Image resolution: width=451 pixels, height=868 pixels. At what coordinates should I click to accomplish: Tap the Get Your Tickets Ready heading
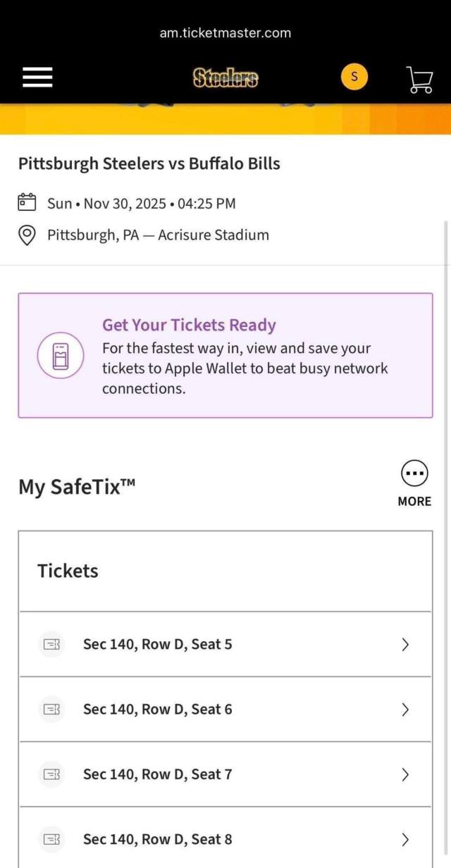pyautogui.click(x=189, y=325)
